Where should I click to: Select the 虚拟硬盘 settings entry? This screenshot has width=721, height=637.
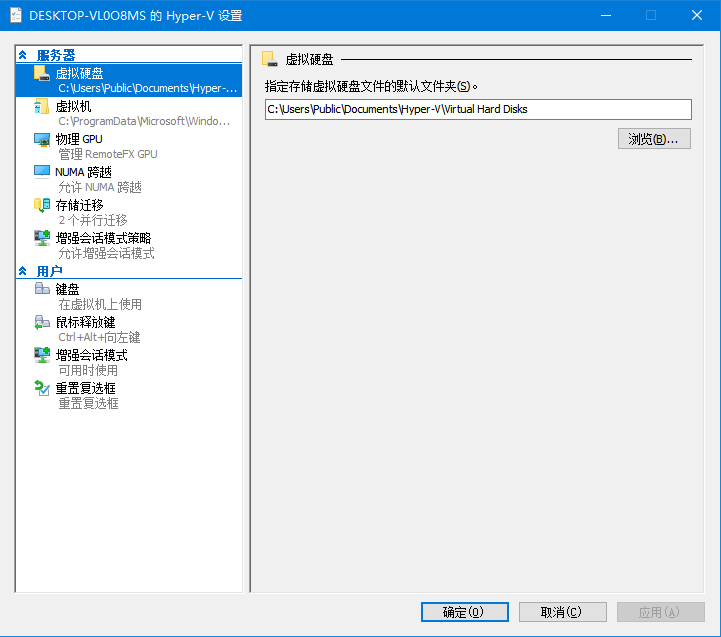coord(129,80)
